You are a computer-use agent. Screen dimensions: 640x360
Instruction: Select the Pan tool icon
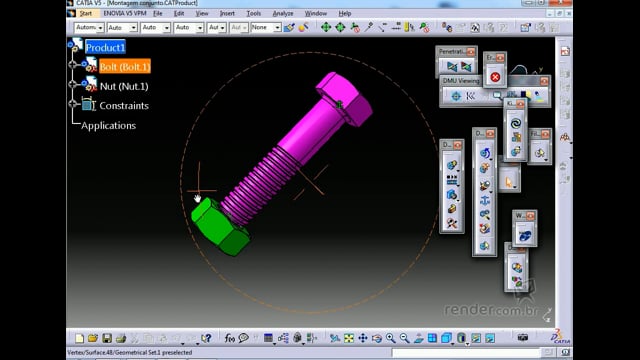click(362, 338)
